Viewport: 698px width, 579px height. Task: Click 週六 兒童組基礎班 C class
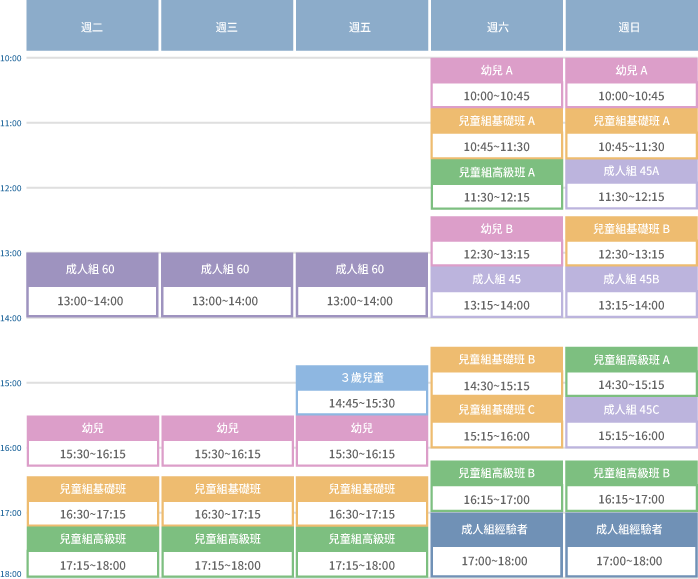tap(496, 423)
